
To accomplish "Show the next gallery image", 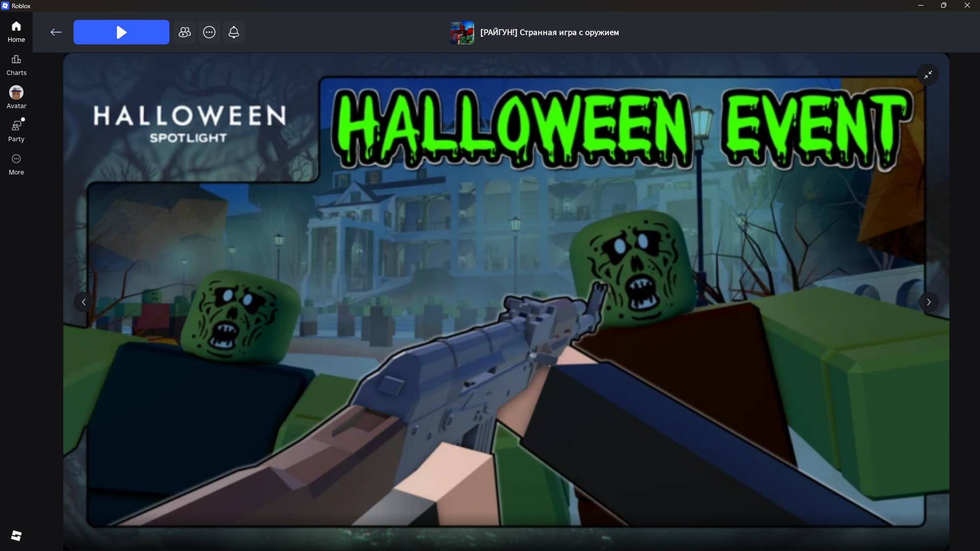I will coord(928,302).
